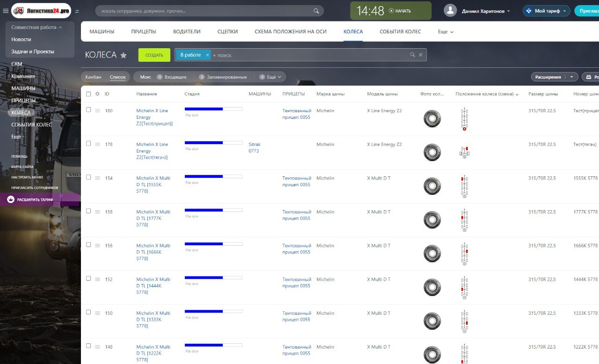This screenshot has height=364, width=599.
Task: Open the row actions menu for ID 150
Action: [97, 313]
